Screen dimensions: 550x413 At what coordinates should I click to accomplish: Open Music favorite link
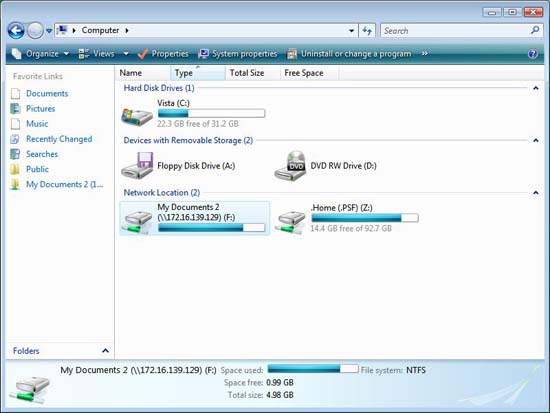(x=37, y=124)
